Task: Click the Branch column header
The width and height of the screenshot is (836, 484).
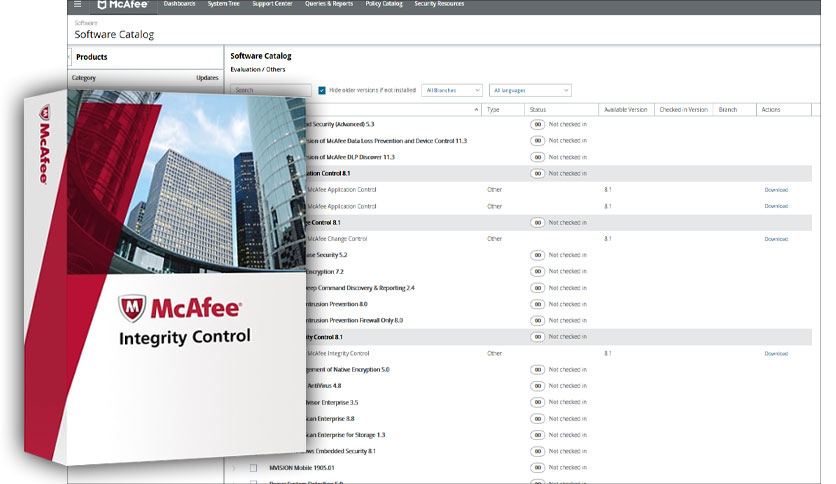Action: pyautogui.click(x=727, y=110)
